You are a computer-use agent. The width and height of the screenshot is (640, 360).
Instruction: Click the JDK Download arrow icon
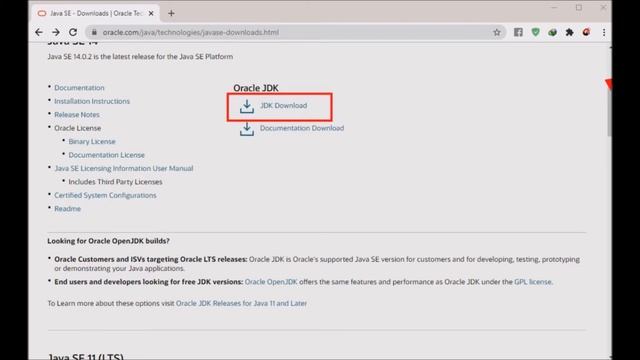click(247, 107)
